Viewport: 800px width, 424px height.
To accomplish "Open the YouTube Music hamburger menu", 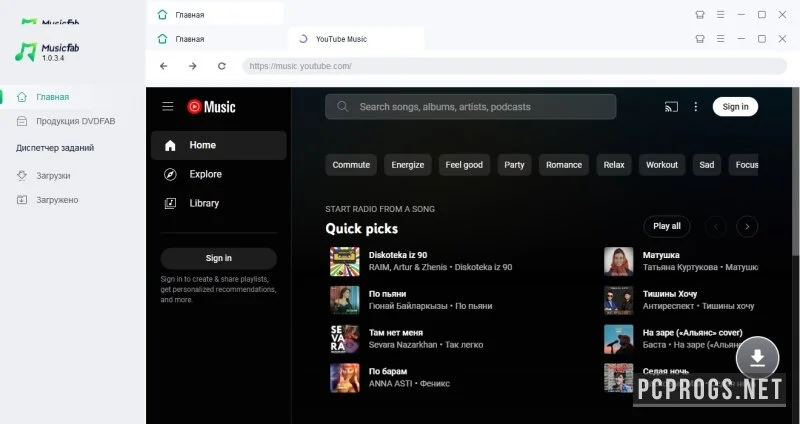I will (168, 106).
